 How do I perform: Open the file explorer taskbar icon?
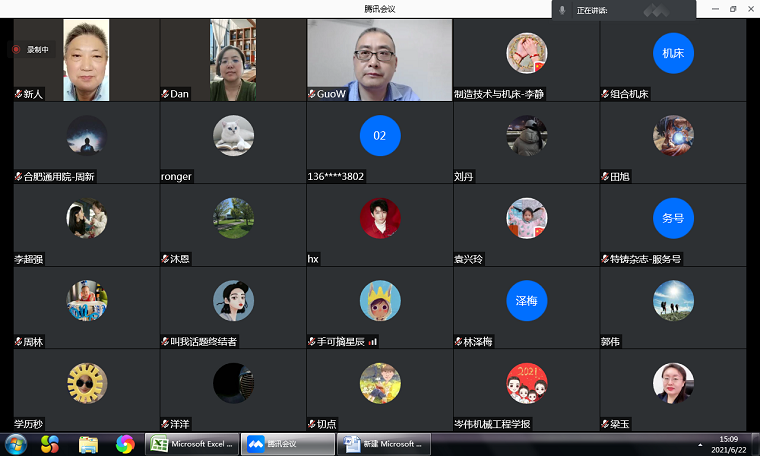[88, 443]
